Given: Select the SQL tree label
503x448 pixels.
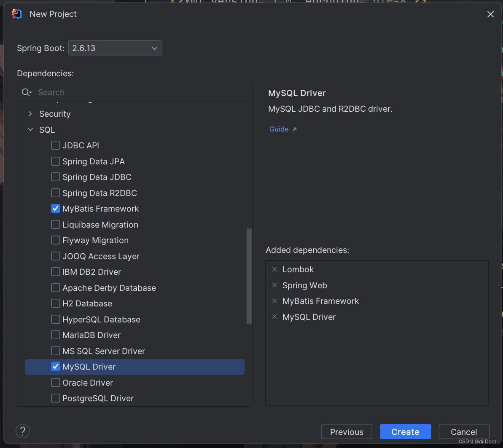Looking at the screenshot, I should click(47, 129).
